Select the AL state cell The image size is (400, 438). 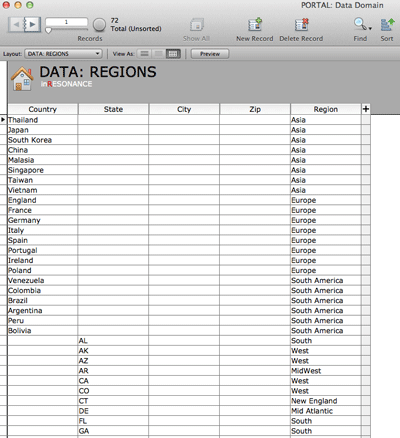coord(113,341)
